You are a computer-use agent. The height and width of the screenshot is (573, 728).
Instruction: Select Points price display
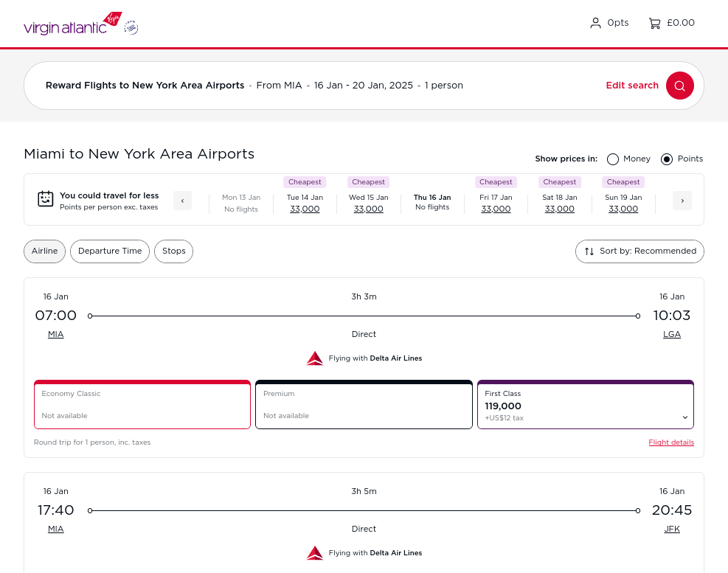coord(667,159)
